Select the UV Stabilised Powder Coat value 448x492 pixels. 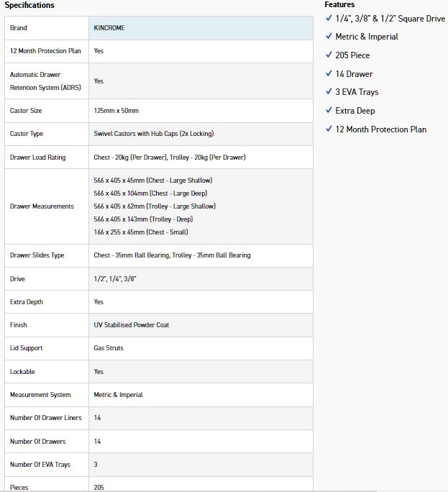(132, 325)
